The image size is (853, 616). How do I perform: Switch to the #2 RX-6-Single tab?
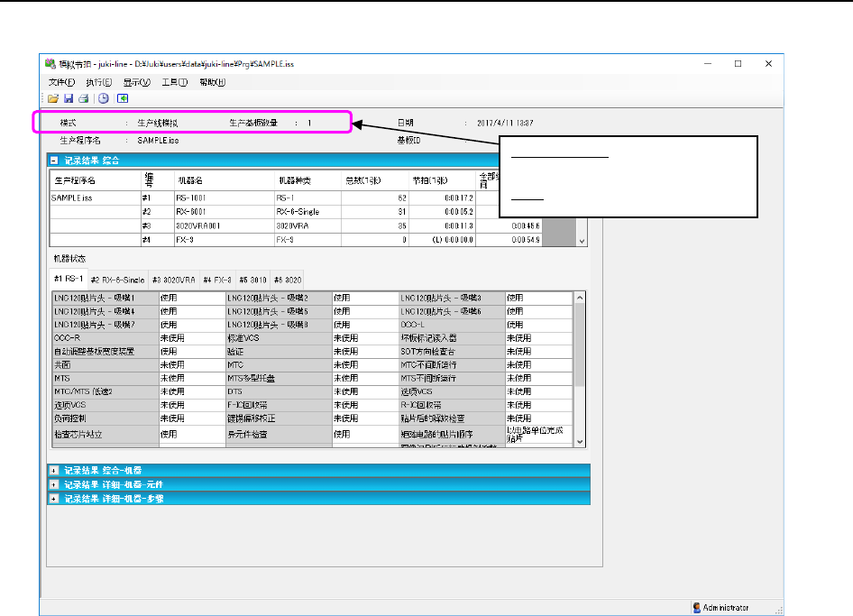[x=117, y=280]
